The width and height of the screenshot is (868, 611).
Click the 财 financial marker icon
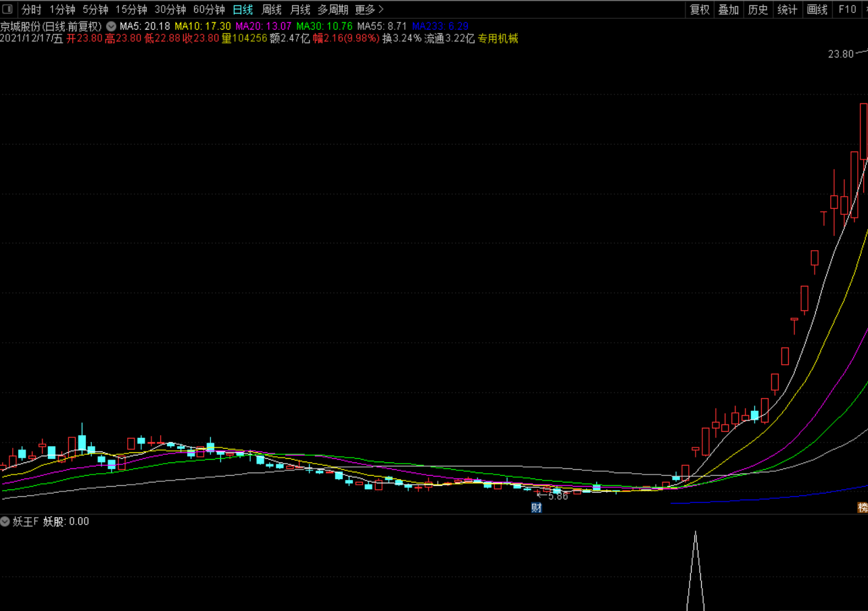pos(537,508)
